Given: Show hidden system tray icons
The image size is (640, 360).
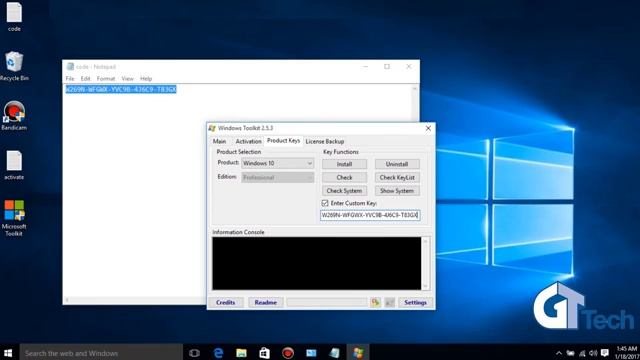Looking at the screenshot, I should point(559,353).
